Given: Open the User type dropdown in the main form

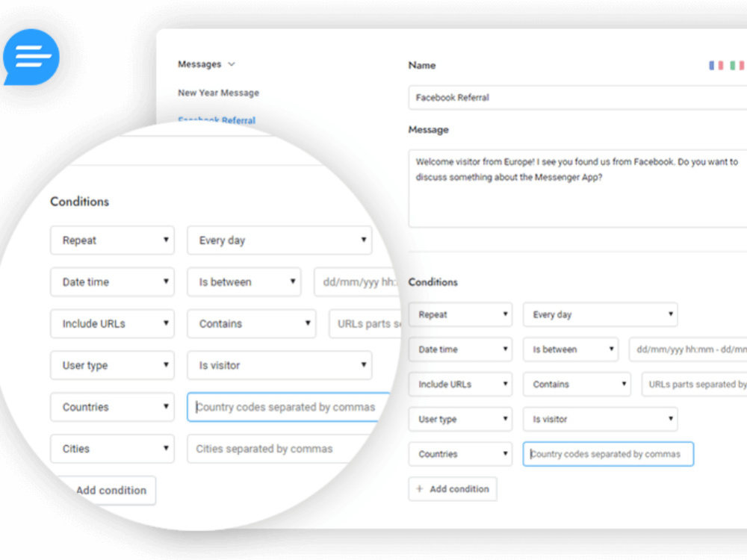Looking at the screenshot, I should (460, 419).
